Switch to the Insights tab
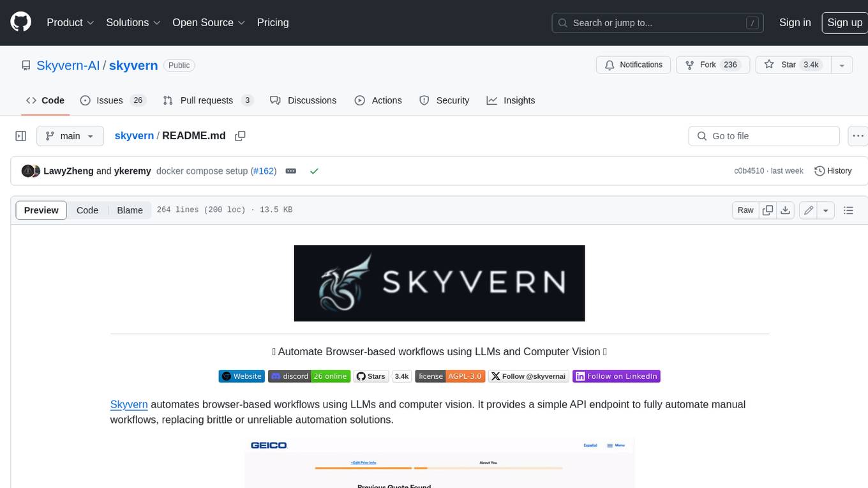This screenshot has height=488, width=868. click(x=511, y=100)
